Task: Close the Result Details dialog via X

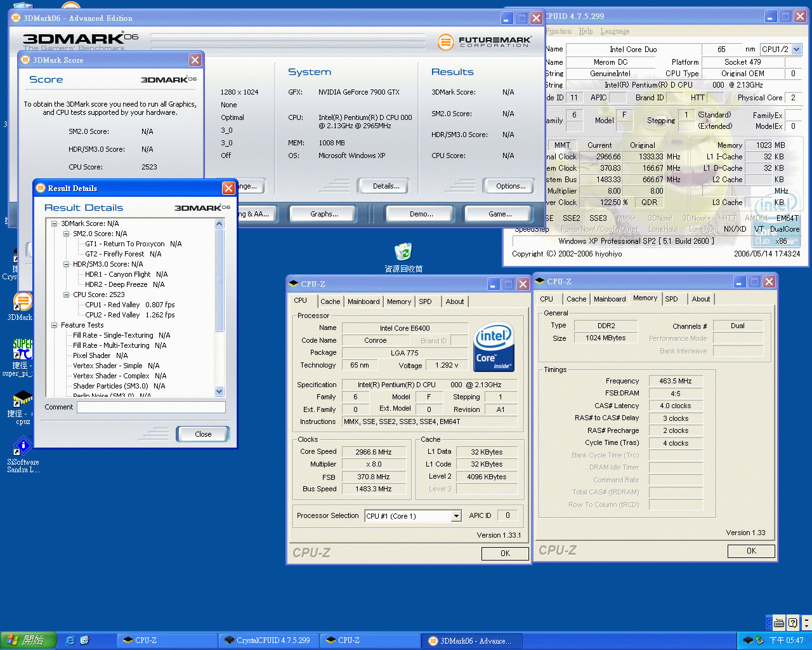Action: [228, 188]
